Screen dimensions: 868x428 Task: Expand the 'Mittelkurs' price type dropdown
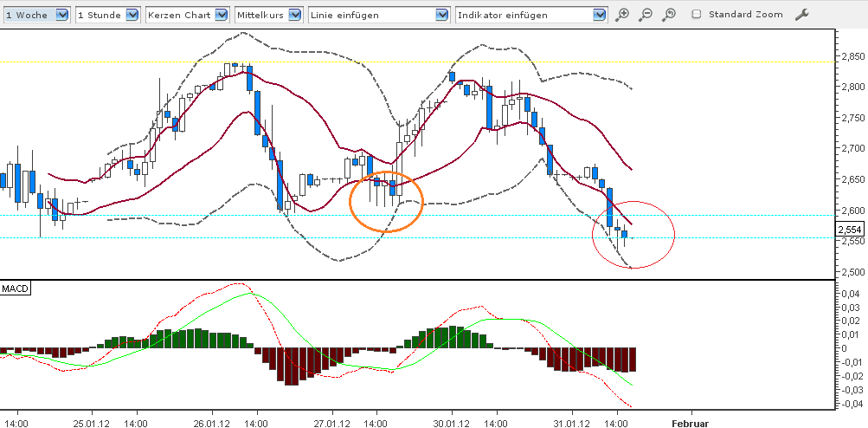(269, 15)
